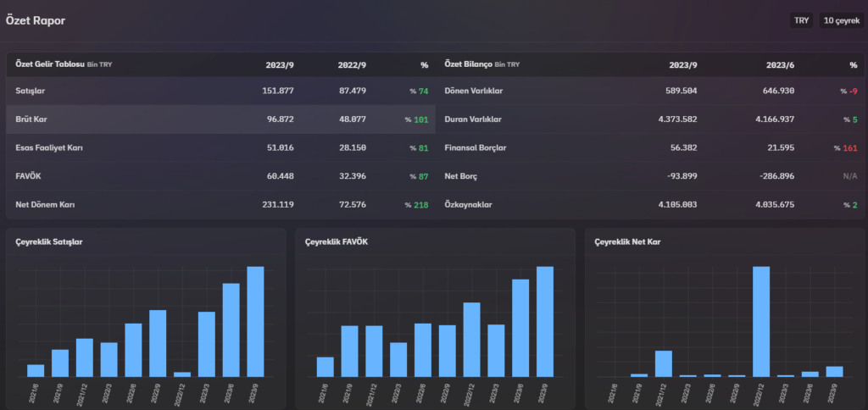
Task: Click the % 218 net profit change
Action: [416, 205]
